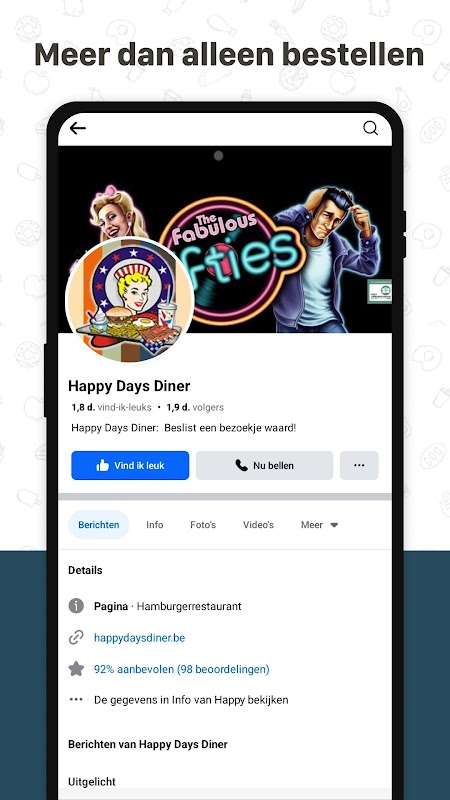Open happydaysdiner.be website link
The height and width of the screenshot is (800, 450).
click(x=139, y=638)
